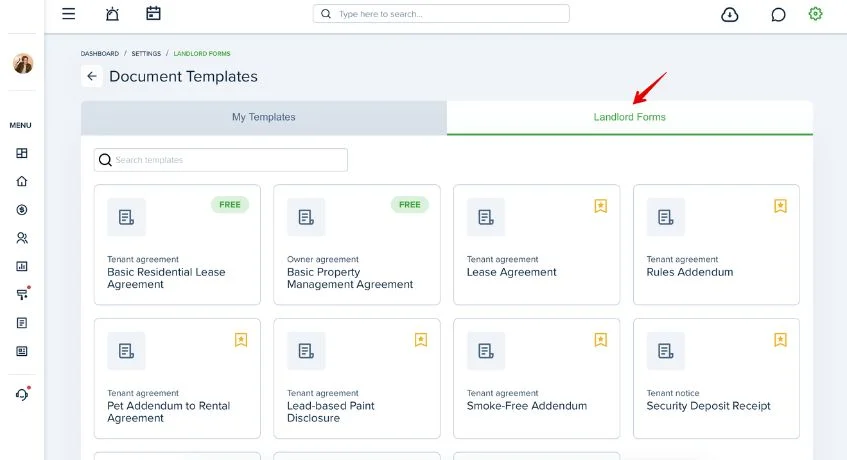The image size is (847, 460).
Task: Open the user profile avatar
Action: 23,63
